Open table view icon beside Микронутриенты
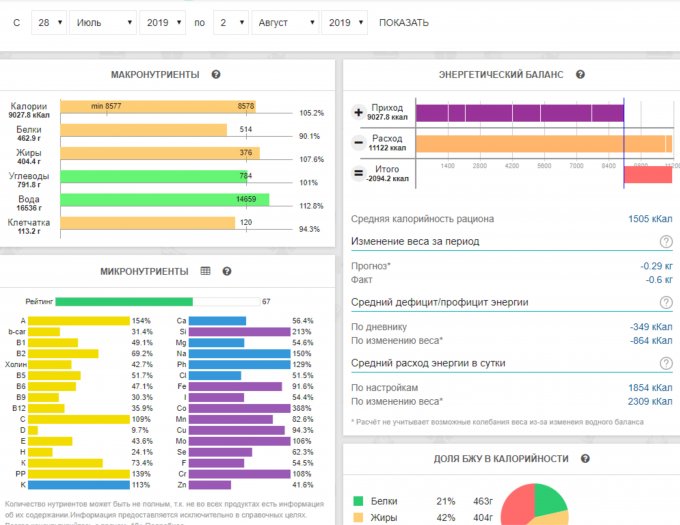The height and width of the screenshot is (525, 680). click(x=206, y=271)
